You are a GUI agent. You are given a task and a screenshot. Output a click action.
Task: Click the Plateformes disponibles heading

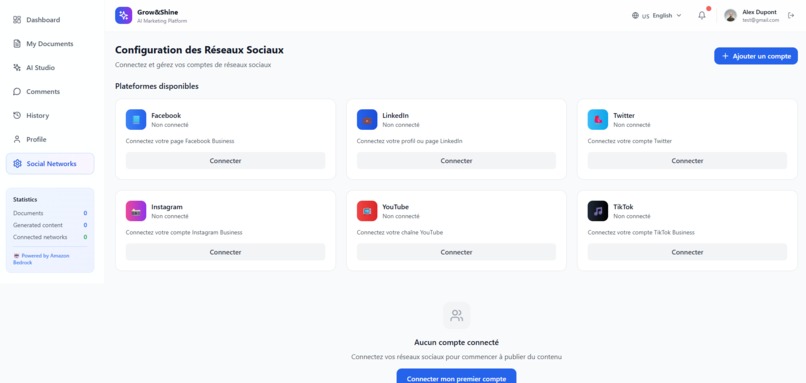click(157, 86)
